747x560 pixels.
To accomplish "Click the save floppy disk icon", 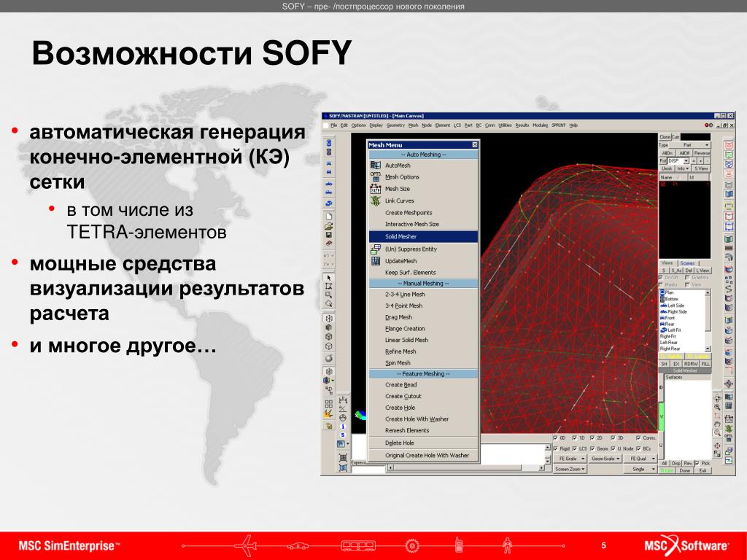I will point(329,235).
